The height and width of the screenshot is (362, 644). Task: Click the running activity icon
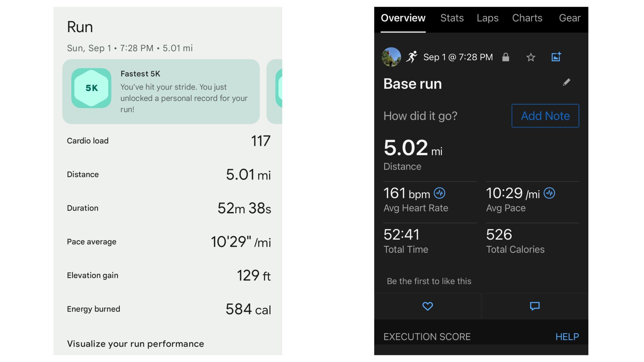pos(412,57)
